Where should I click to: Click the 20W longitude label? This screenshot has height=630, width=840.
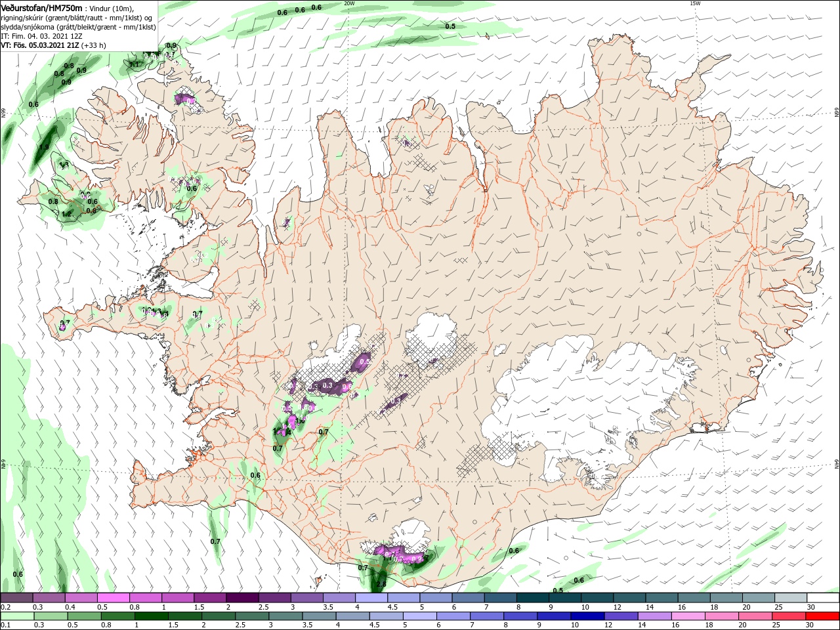(349, 3)
